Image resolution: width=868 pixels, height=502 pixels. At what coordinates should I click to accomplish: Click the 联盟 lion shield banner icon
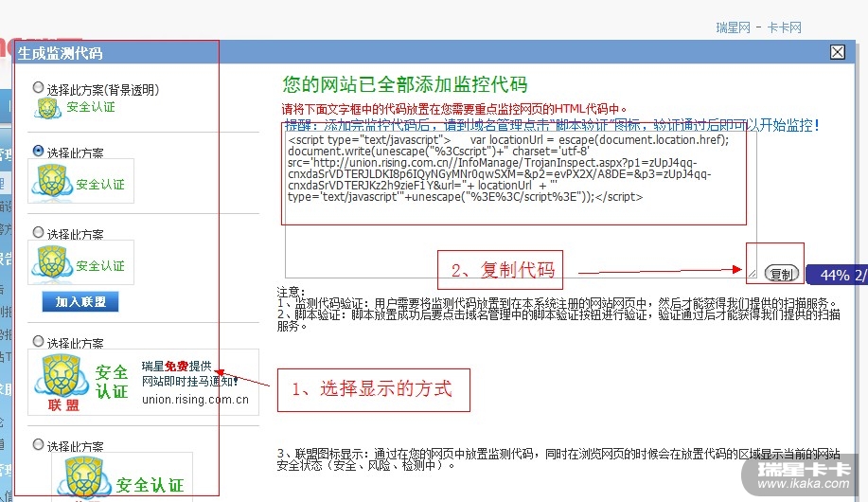tap(61, 383)
